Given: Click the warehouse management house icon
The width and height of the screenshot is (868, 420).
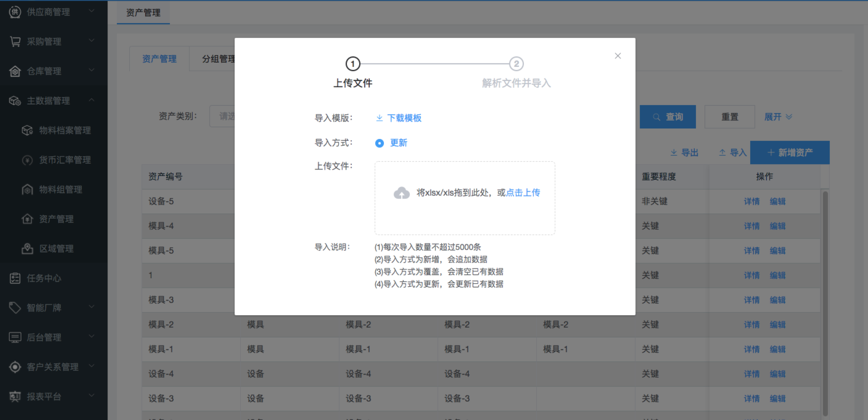Looking at the screenshot, I should (15, 71).
